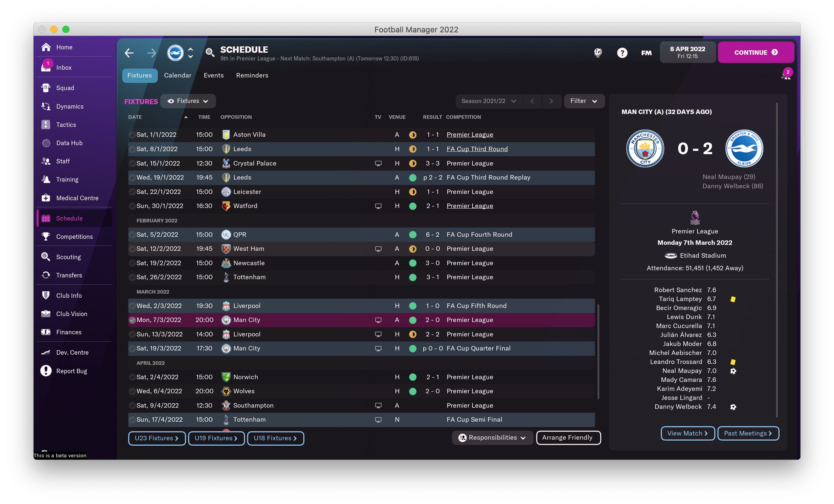834x504 pixels.
Task: Open the Training cone icon
Action: [46, 179]
